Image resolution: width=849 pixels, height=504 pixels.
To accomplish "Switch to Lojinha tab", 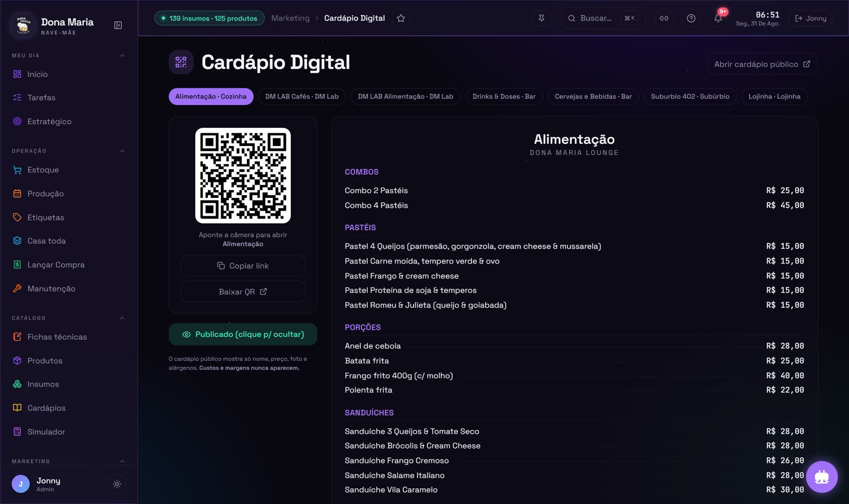I will 774,97.
